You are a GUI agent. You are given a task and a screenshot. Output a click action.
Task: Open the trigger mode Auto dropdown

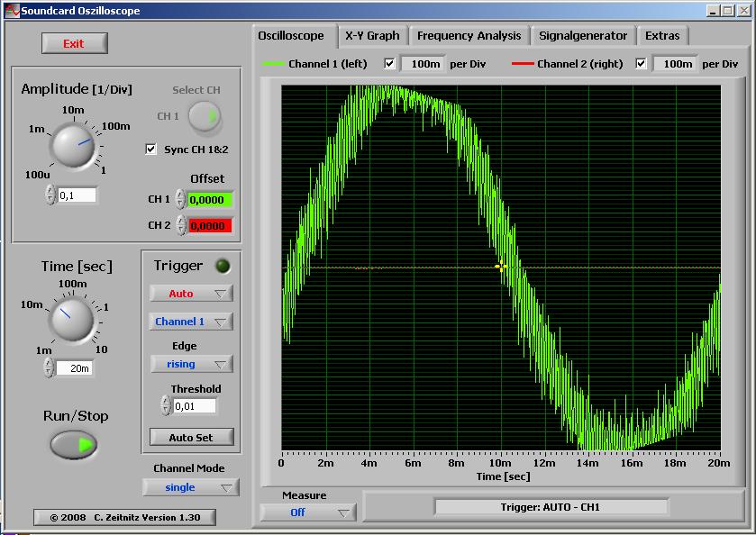pyautogui.click(x=191, y=294)
